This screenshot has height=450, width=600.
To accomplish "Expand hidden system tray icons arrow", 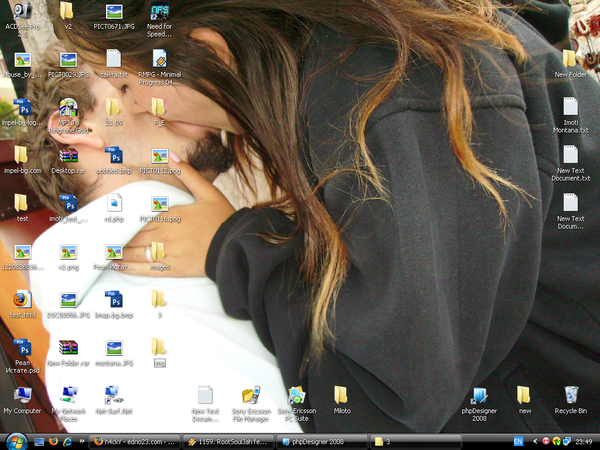I will (535, 442).
